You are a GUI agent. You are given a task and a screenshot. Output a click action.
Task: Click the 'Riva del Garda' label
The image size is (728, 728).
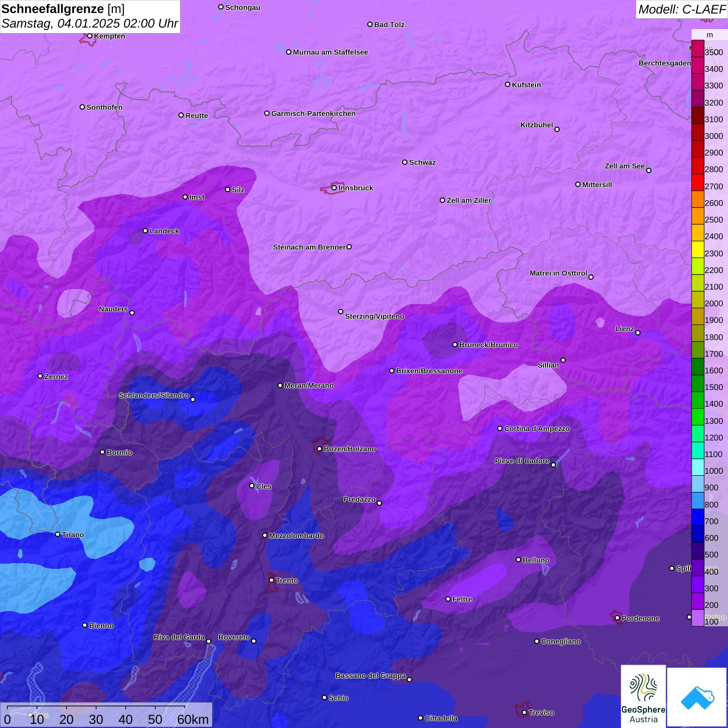pyautogui.click(x=179, y=637)
